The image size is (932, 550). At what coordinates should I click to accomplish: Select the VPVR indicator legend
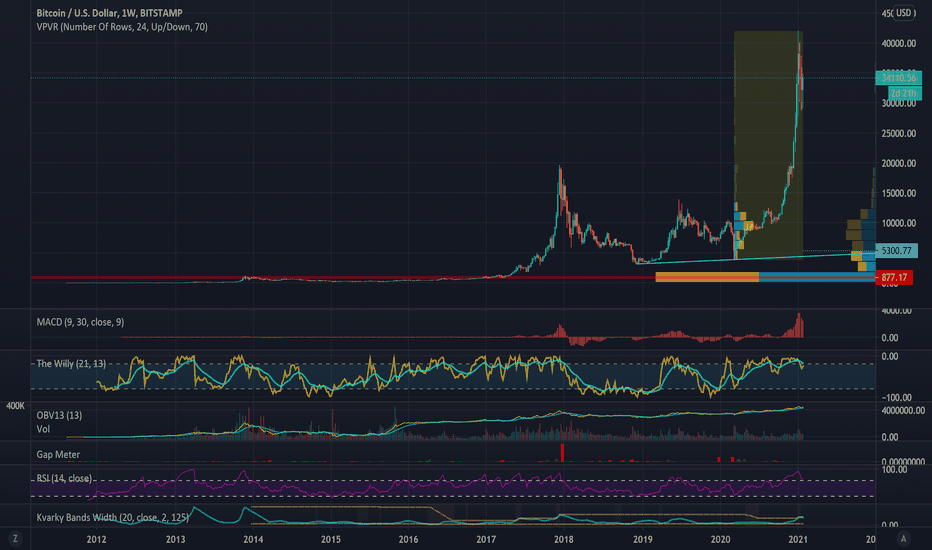coord(122,27)
